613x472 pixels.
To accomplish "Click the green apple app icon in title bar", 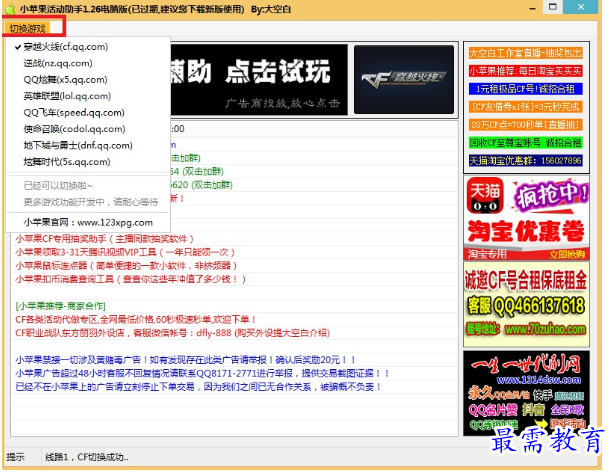I will pyautogui.click(x=10, y=9).
